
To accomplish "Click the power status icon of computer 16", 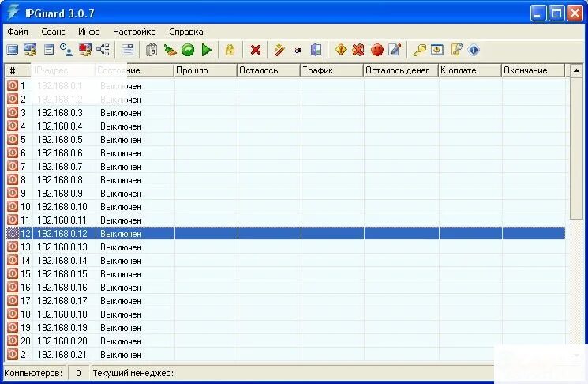I will point(13,287).
